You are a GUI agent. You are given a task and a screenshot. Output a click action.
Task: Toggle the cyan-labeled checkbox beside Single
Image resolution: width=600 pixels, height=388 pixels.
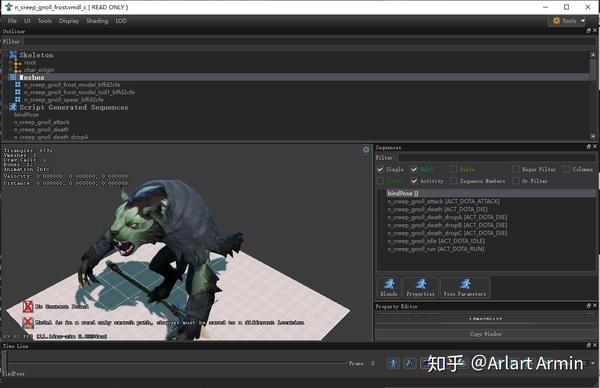(x=414, y=169)
